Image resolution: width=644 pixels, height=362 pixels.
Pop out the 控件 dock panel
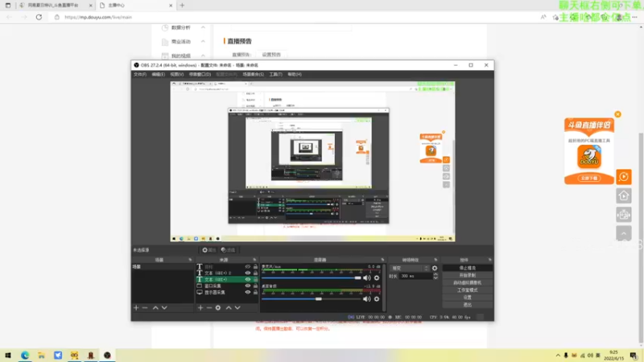490,260
